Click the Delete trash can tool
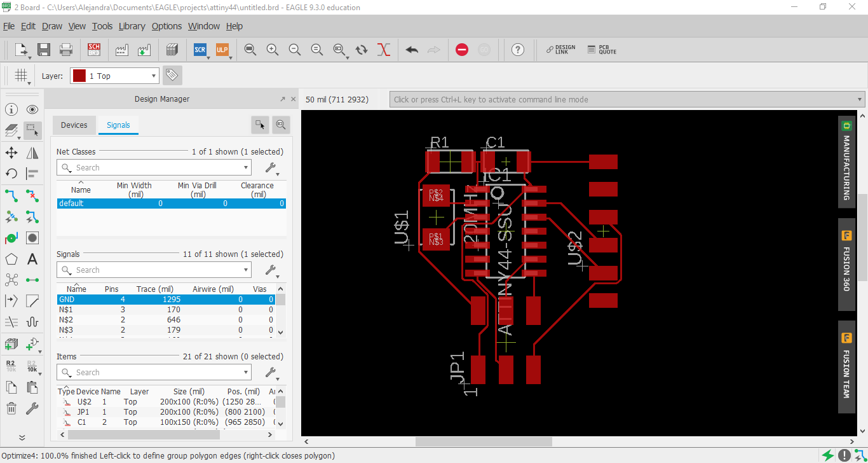 coord(11,408)
